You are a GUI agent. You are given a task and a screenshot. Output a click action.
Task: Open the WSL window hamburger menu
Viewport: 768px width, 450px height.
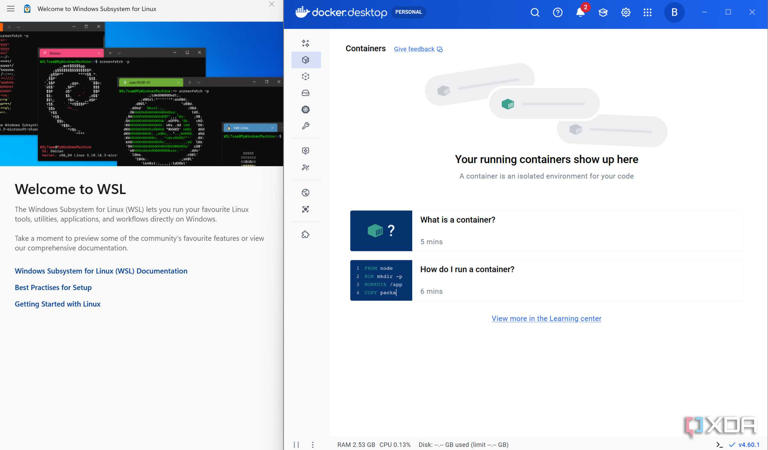click(10, 9)
